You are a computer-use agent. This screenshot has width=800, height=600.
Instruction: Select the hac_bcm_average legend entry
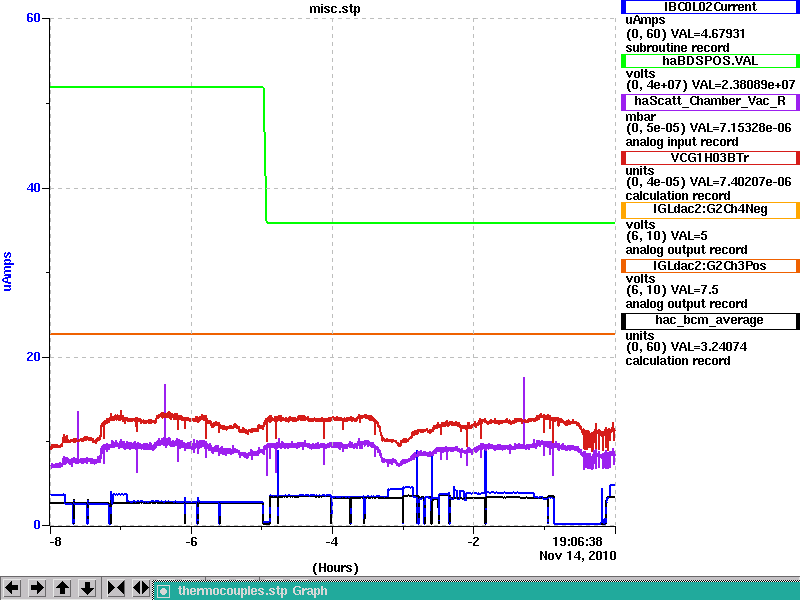tap(710, 320)
